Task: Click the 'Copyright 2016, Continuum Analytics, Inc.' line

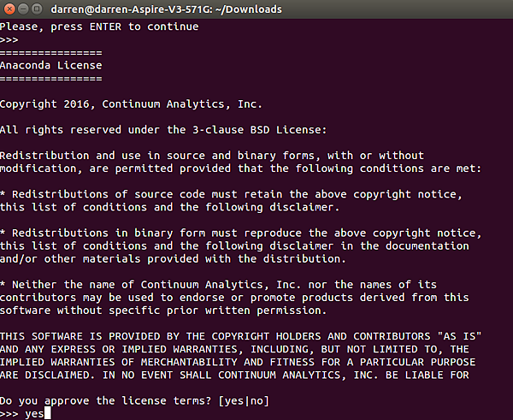Action: (x=131, y=104)
